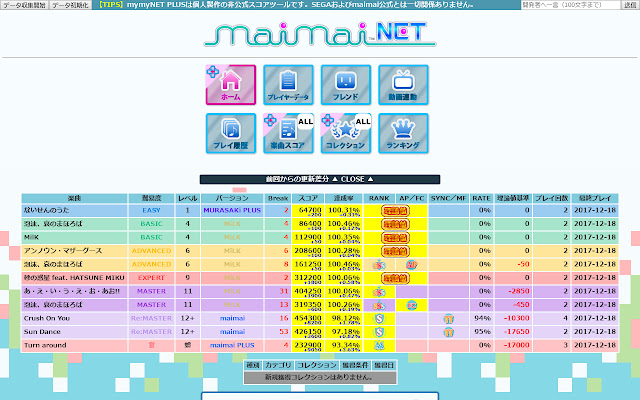Image resolution: width=640 pixels, height=400 pixels.
Task: Sort by the 達成率 column header
Action: point(344,198)
